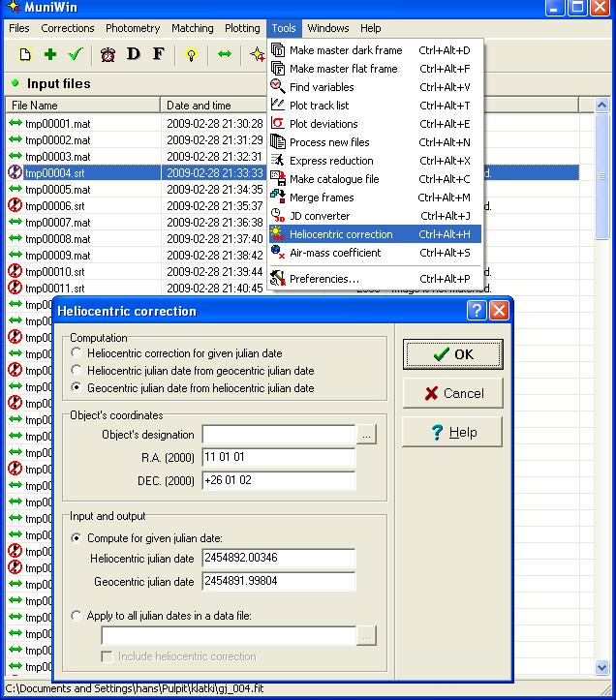This screenshot has width=616, height=700.
Task: Click the green plus add files icon
Action: point(50,54)
